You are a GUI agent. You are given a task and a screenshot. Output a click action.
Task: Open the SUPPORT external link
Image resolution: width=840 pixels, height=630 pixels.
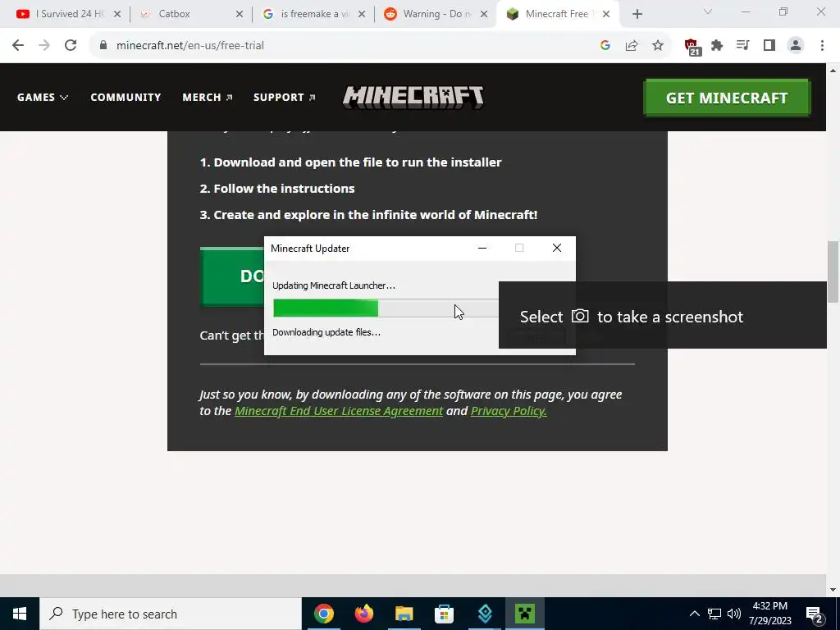285,98
